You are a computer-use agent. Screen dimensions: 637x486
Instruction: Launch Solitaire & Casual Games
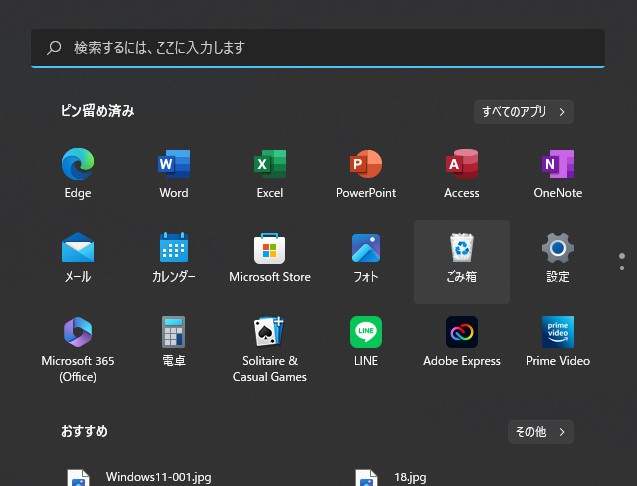coord(270,349)
